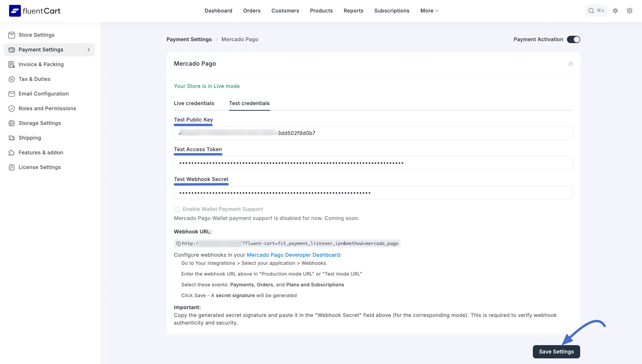Expand the Payment Settings chevron arrow
Viewport: 642px width, 364px height.
[89, 50]
